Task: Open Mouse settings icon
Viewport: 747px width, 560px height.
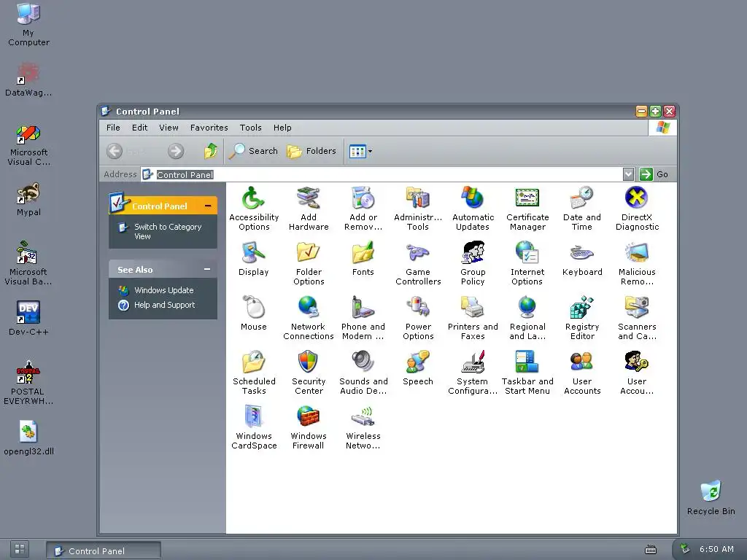Action: 253,314
